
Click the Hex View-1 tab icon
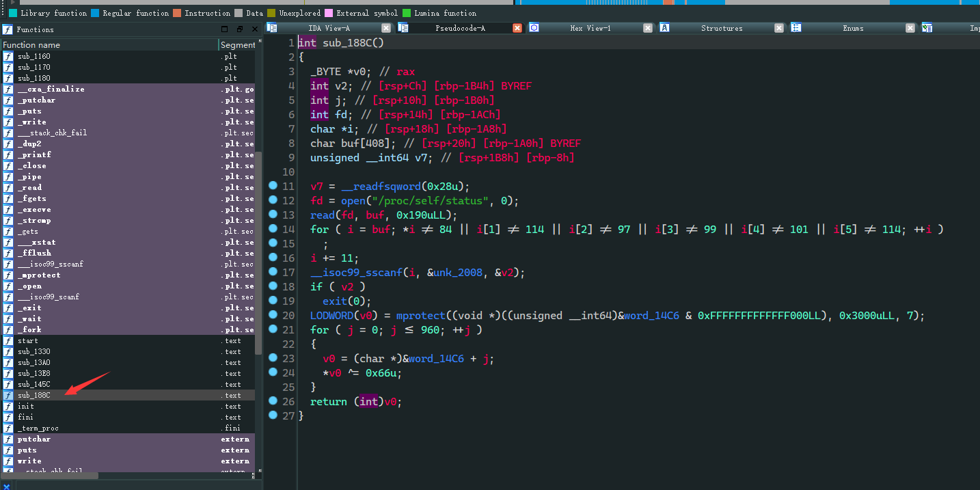(x=534, y=28)
